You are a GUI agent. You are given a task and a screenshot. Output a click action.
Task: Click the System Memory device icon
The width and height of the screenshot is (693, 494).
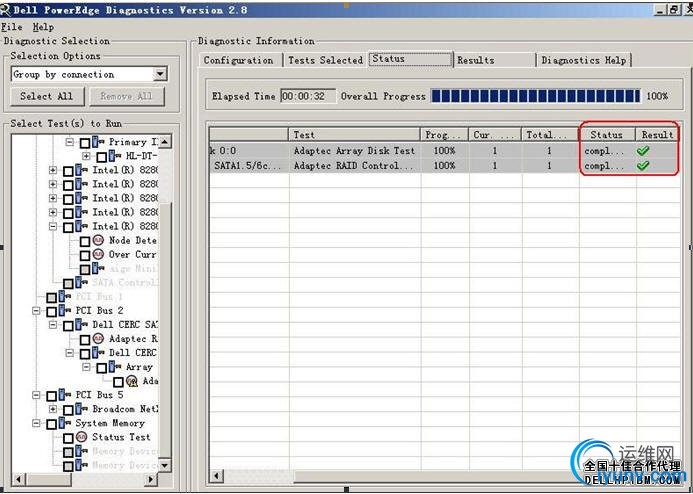(x=65, y=423)
